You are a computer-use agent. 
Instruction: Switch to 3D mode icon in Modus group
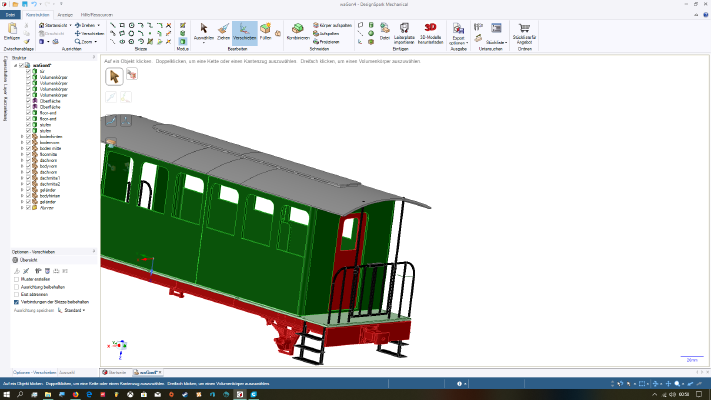(182, 41)
